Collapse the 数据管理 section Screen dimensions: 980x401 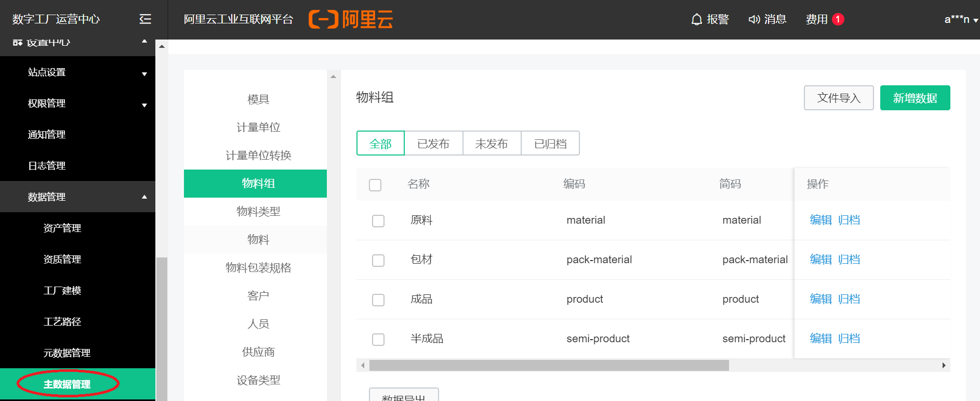(144, 197)
